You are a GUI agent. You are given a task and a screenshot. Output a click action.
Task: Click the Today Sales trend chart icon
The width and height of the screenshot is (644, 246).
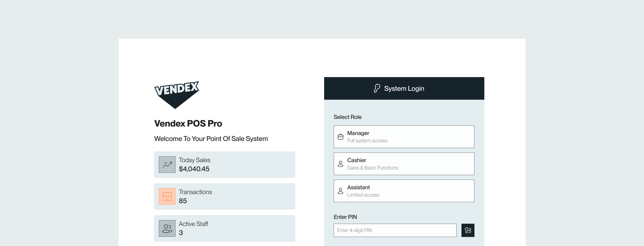point(167,164)
